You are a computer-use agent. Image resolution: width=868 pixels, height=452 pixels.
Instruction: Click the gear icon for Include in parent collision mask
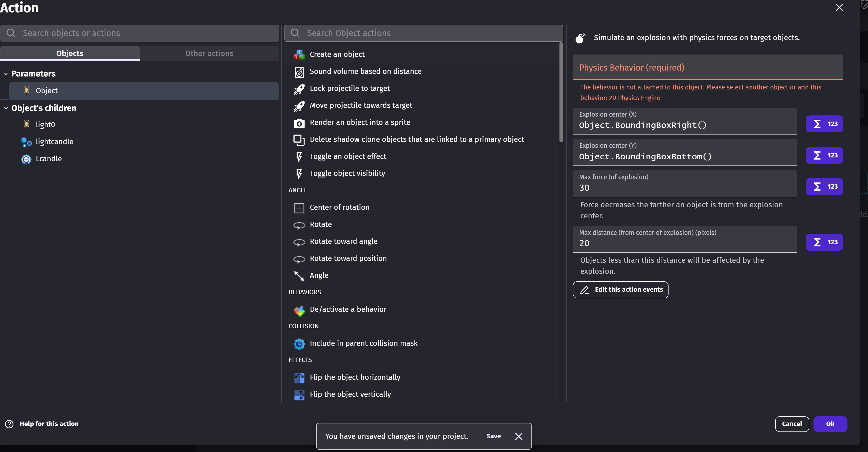tap(299, 344)
